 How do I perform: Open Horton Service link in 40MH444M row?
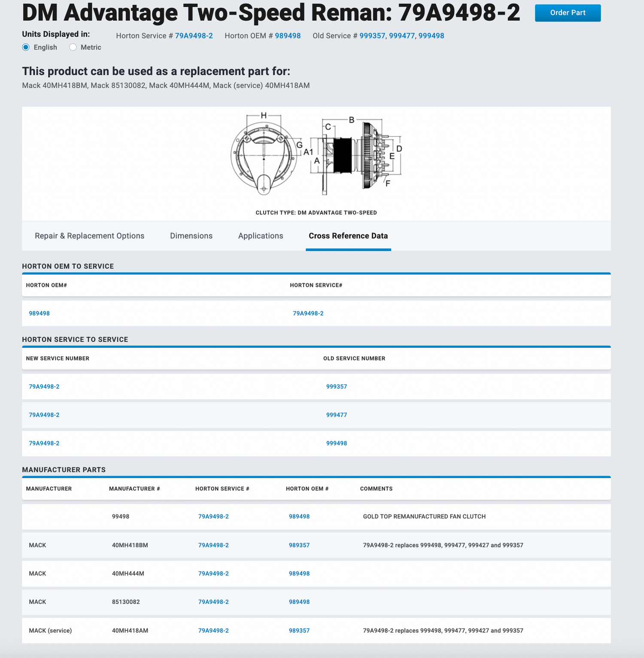[x=213, y=573]
